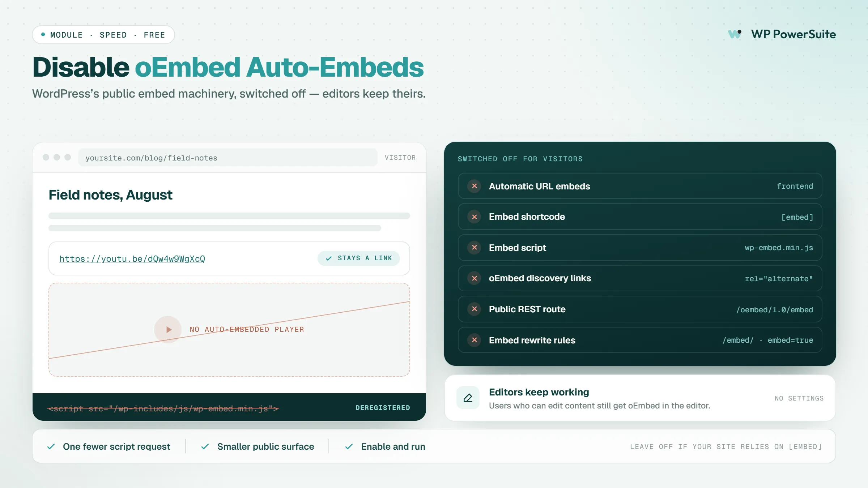Click the 'wp-embed.min.js' code text
Viewport: 868px width, 488px height.
coord(779,248)
